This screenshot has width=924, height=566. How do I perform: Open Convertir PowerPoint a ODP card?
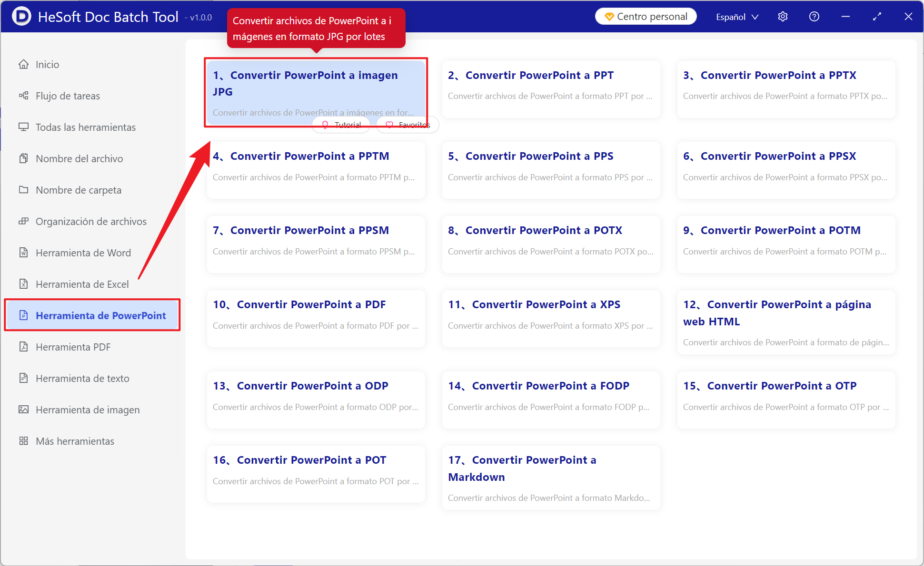click(x=316, y=400)
